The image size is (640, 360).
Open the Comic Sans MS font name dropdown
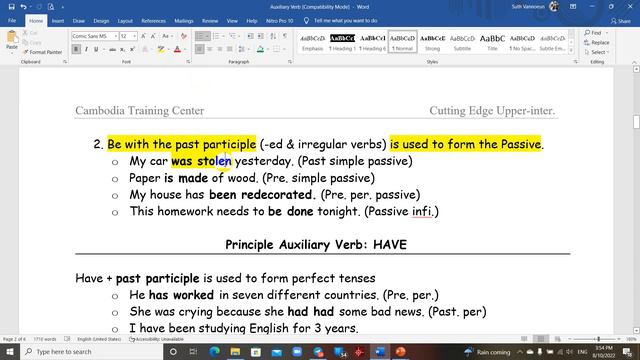click(x=116, y=36)
